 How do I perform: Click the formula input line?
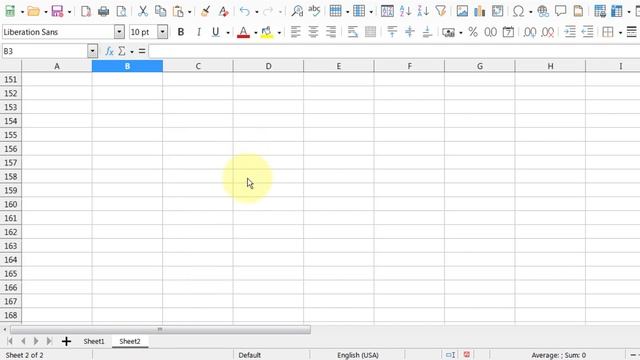394,51
